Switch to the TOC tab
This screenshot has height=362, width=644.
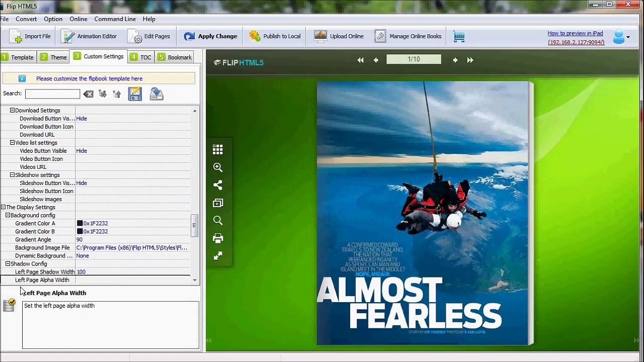[140, 57]
